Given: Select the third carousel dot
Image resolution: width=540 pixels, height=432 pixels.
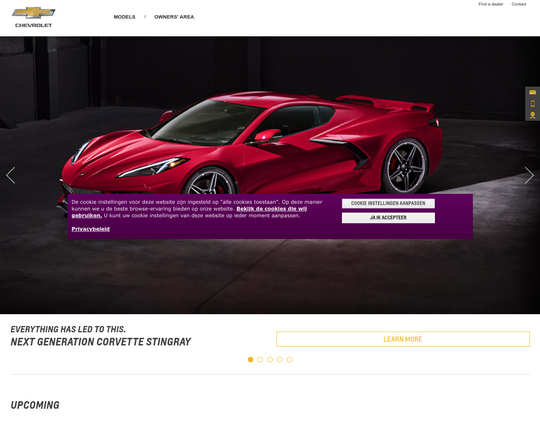Looking at the screenshot, I should 270,360.
